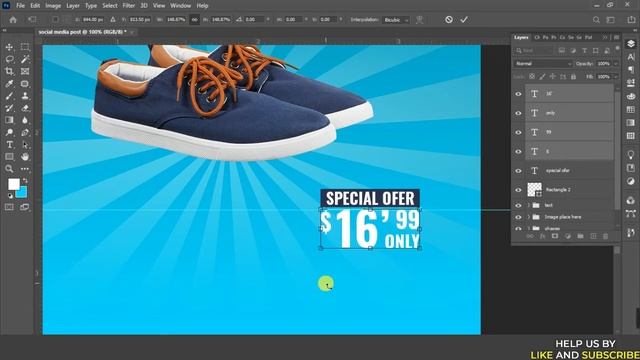Expand the 'text' layer group
The width and height of the screenshot is (640, 360).
(x=528, y=205)
